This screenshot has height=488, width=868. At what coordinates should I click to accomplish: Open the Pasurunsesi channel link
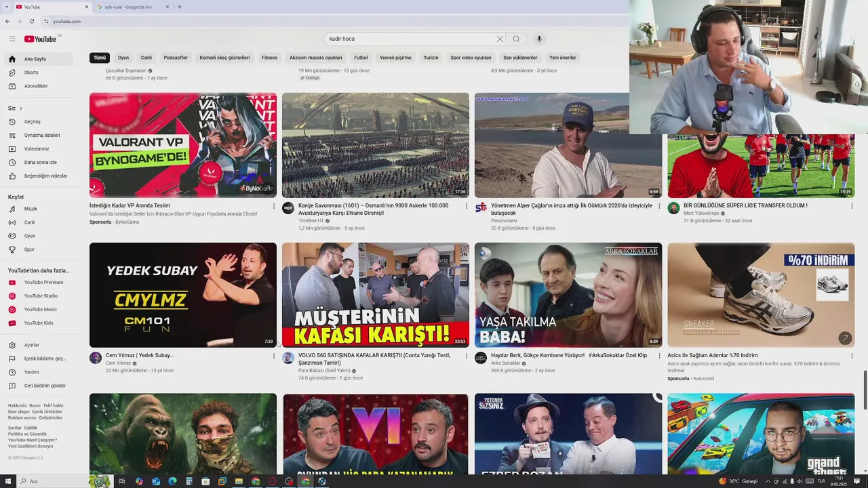(504, 221)
